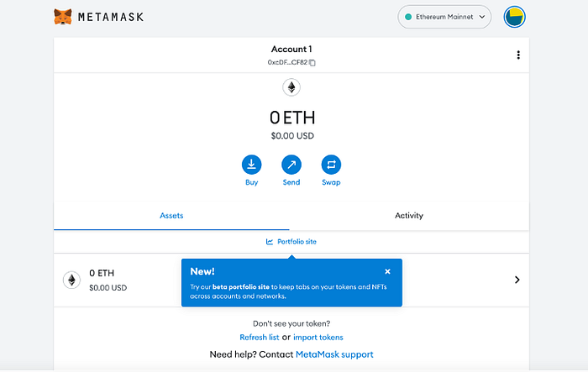Click the $0.00 USD value under balance

(292, 136)
